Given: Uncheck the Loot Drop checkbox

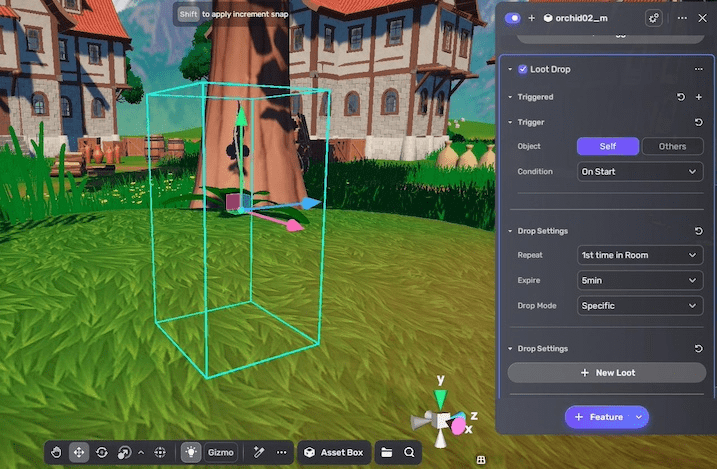Looking at the screenshot, I should (523, 69).
